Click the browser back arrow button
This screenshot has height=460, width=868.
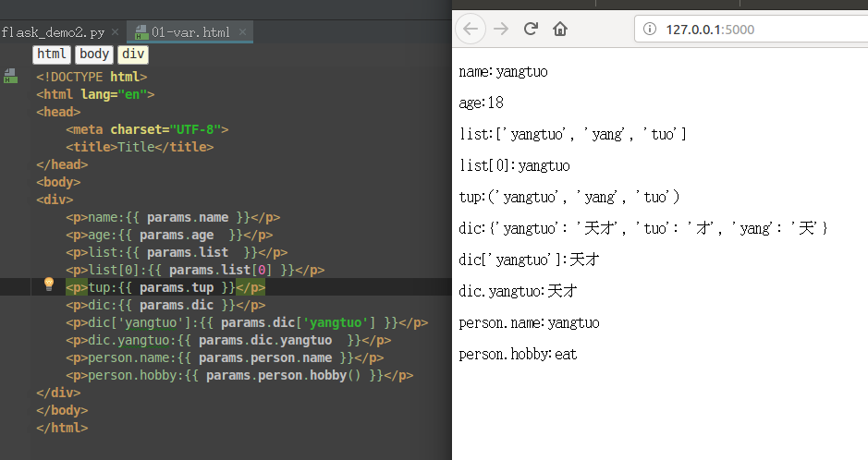471,29
